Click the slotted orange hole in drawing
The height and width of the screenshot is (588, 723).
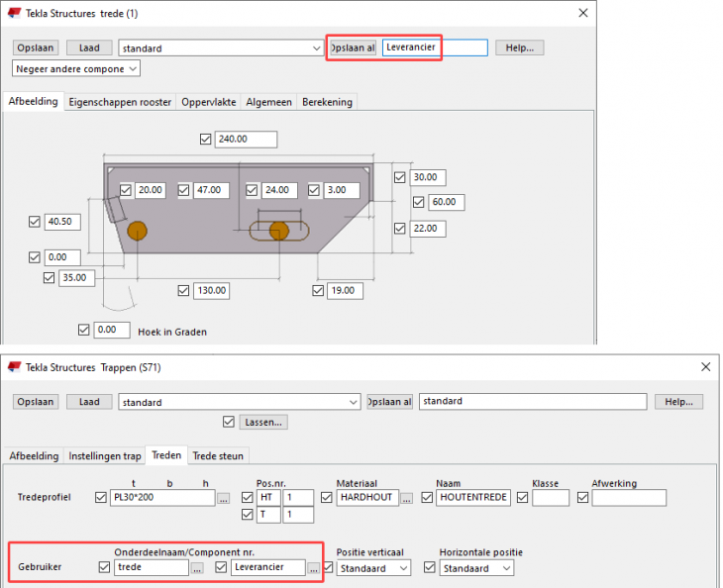tap(279, 231)
